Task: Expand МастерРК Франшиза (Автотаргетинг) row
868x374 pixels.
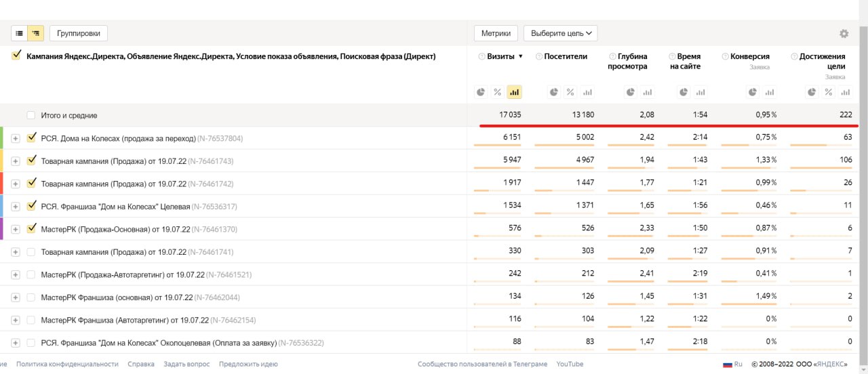Action: coord(16,320)
